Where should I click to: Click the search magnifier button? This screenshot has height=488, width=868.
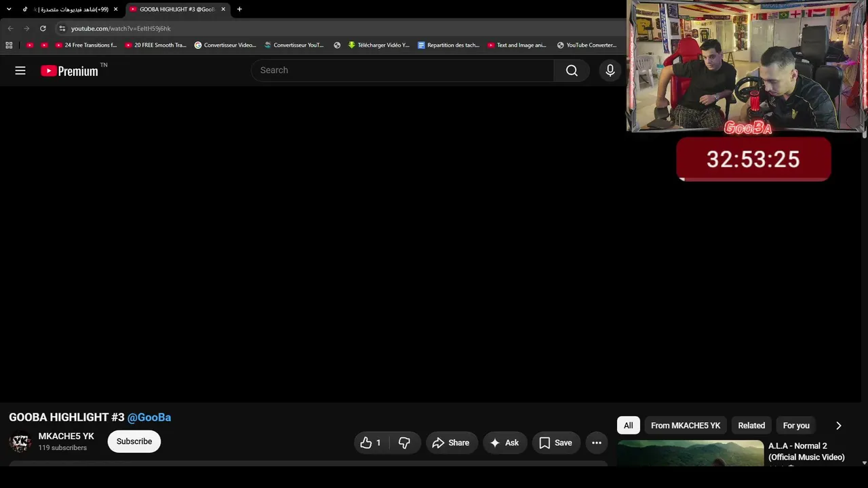(572, 70)
